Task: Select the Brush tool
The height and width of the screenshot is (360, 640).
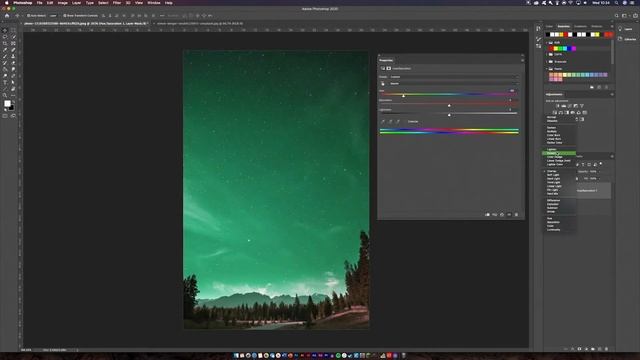Action: coord(5,56)
